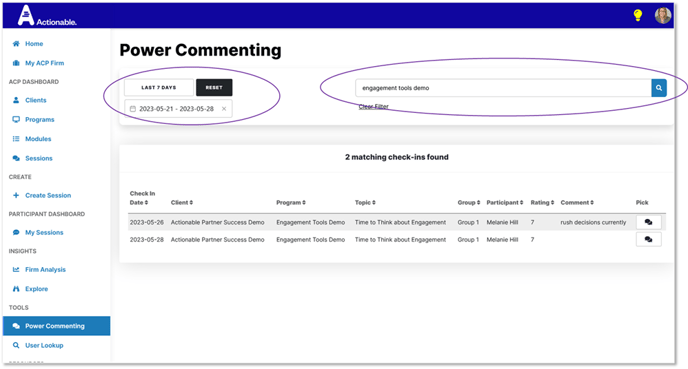Open Home in the sidebar
The width and height of the screenshot is (688, 369).
34,43
